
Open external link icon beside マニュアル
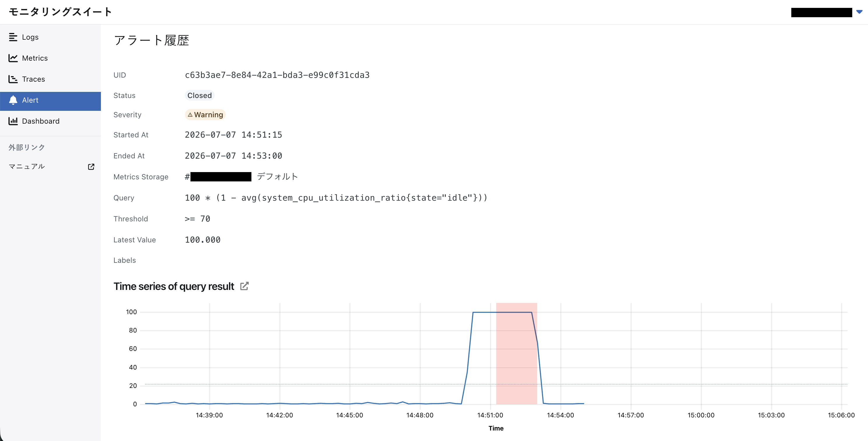91,167
